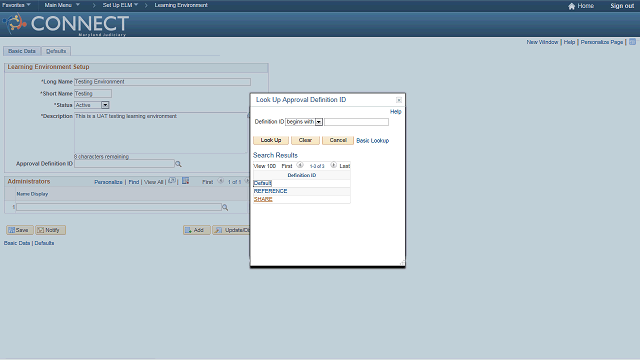Click bottom Defaults link
Screen dimensions: 640x360
pos(44,243)
